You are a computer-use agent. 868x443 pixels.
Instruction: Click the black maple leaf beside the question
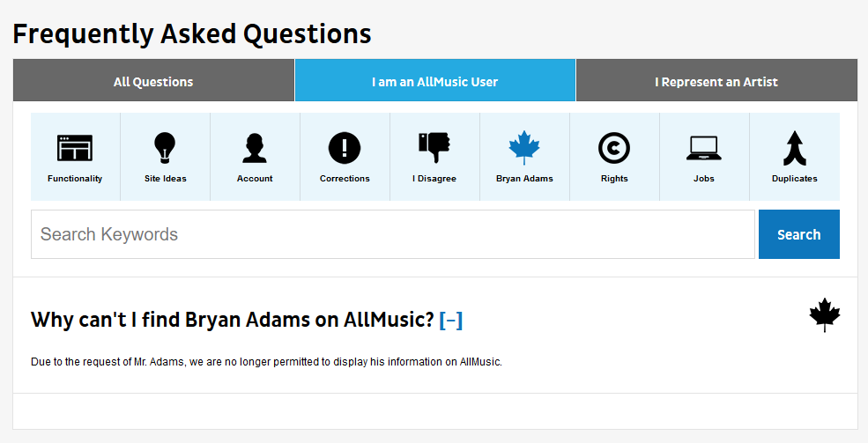(825, 315)
